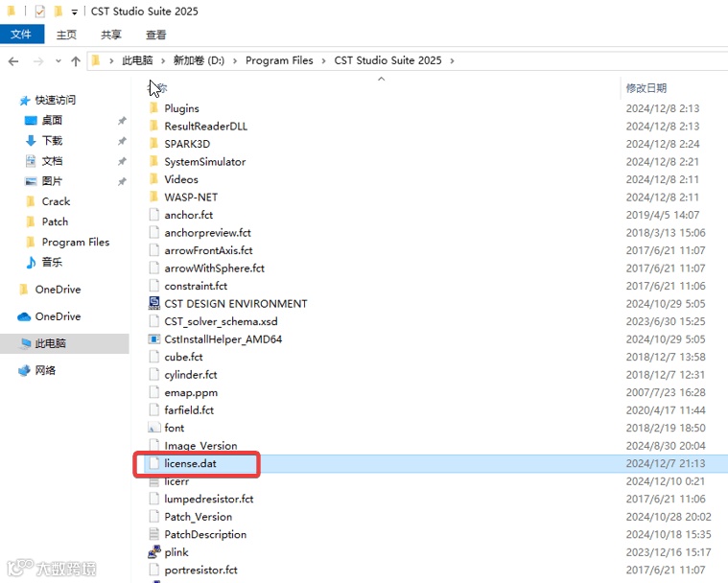Click the Network icon in sidebar

pyautogui.click(x=24, y=370)
